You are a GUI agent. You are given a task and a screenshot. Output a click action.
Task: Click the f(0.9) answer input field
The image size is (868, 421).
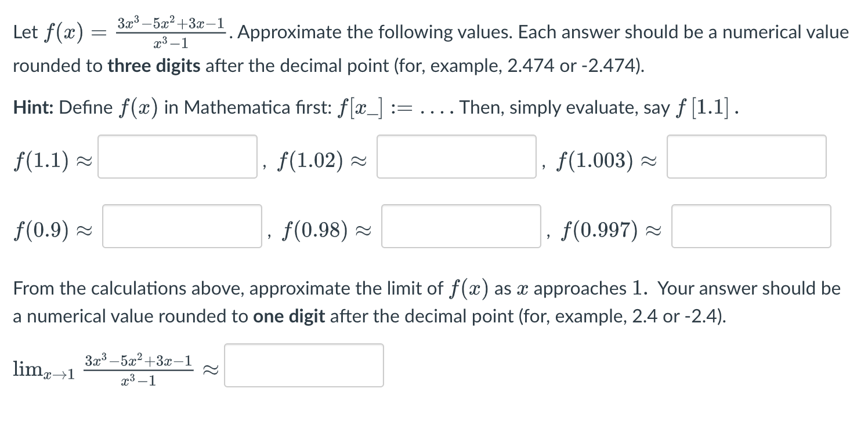pyautogui.click(x=182, y=227)
